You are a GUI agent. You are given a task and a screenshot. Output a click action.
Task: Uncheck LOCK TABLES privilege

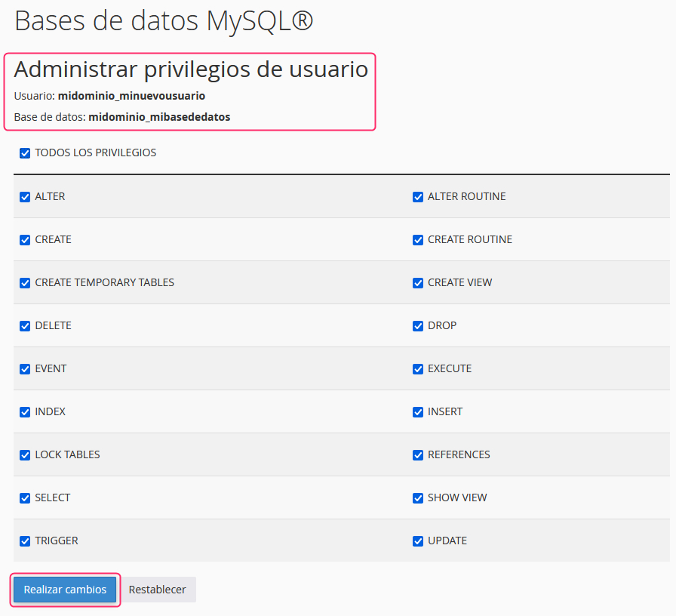(x=25, y=455)
